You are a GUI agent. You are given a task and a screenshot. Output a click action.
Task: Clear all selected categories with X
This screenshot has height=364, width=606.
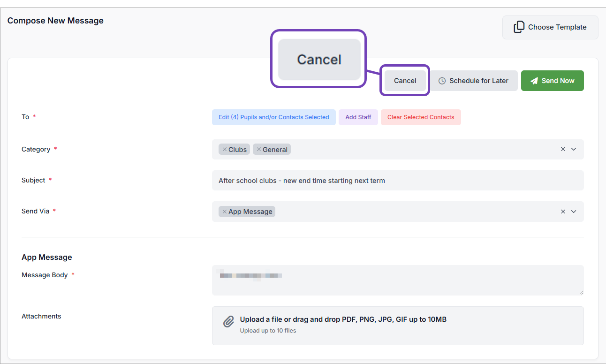(x=563, y=149)
